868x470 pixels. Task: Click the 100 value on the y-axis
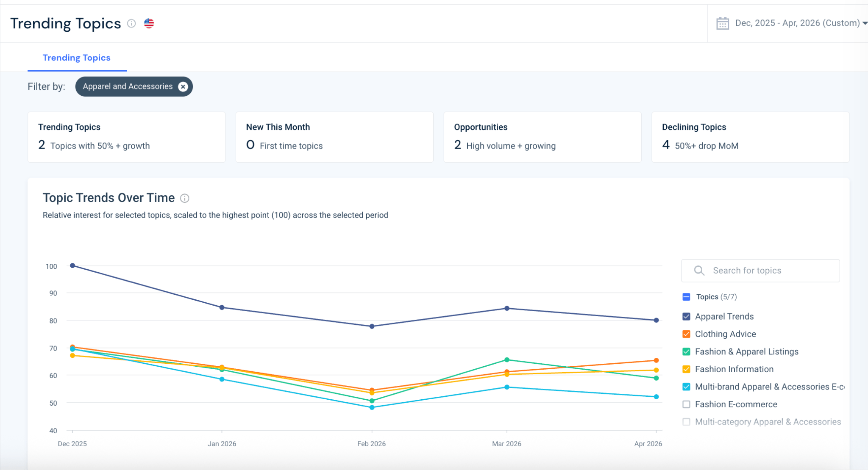(x=51, y=266)
